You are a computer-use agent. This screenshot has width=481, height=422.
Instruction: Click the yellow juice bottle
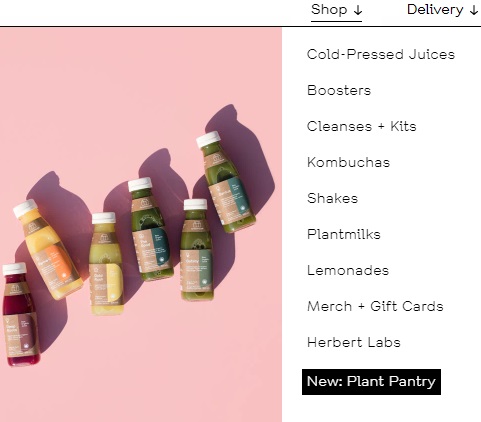click(106, 263)
